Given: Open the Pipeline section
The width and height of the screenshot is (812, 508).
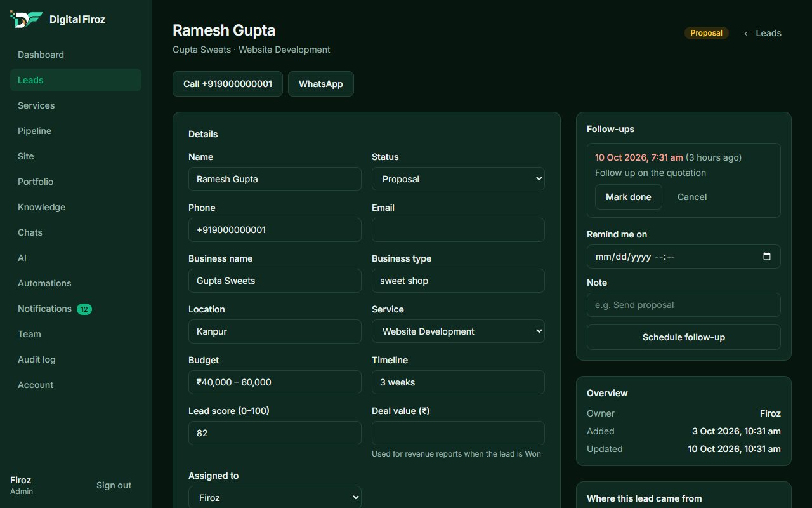Looking at the screenshot, I should (x=75, y=131).
